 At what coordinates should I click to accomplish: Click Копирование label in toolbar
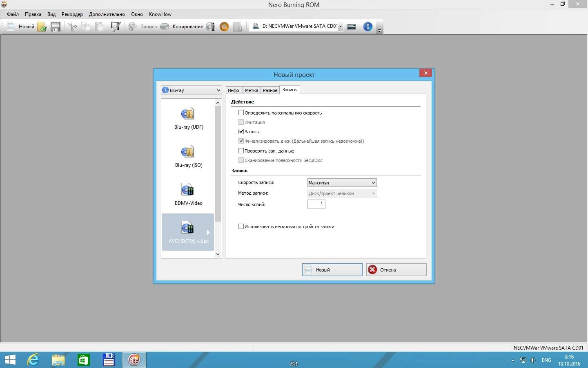(188, 27)
